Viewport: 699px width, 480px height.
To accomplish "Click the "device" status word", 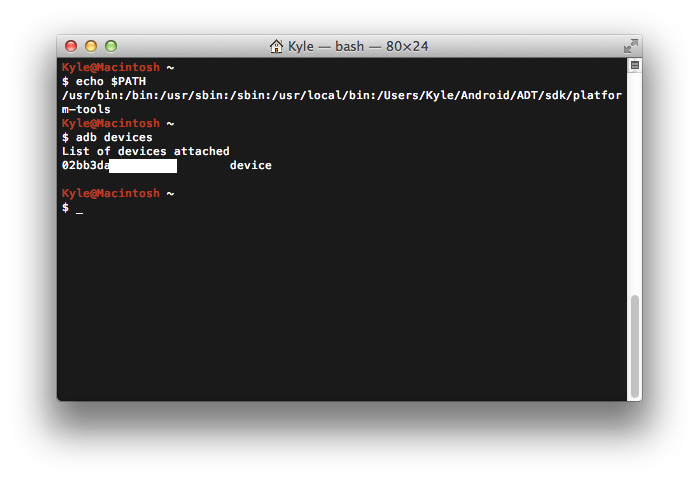I will [x=251, y=165].
